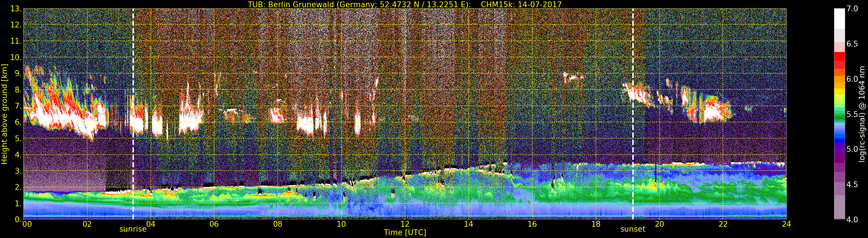Click colorbar tick value "5.5"

coord(852,114)
